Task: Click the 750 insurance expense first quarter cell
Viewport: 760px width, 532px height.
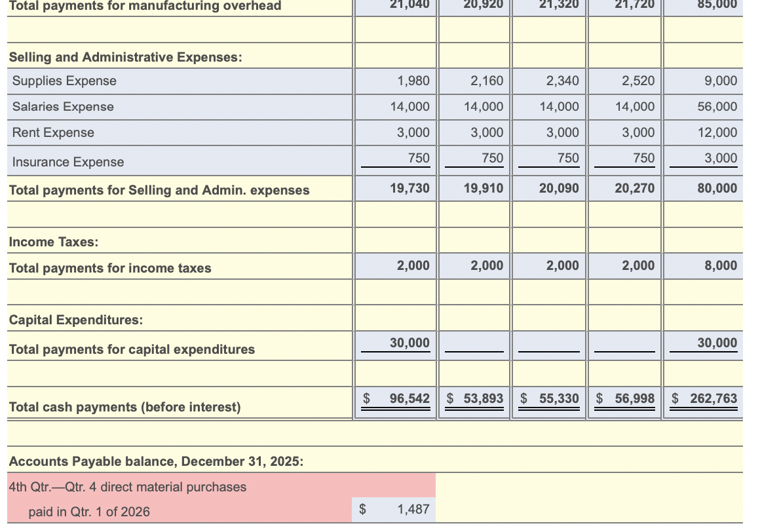Action: 419,158
